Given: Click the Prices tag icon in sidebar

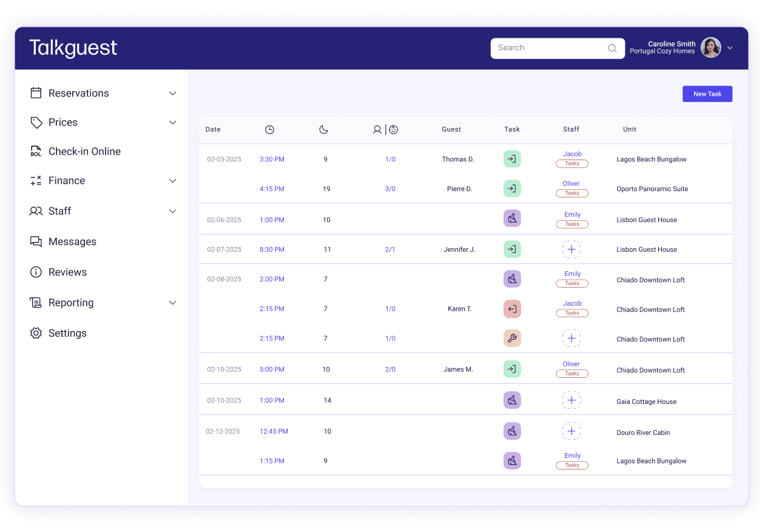Looking at the screenshot, I should click(x=36, y=122).
